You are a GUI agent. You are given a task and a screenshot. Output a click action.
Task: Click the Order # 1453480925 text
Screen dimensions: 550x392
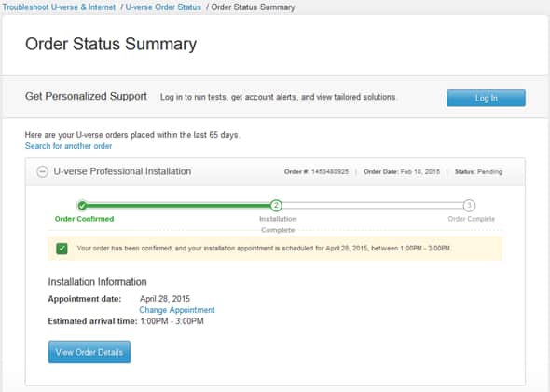316,171
